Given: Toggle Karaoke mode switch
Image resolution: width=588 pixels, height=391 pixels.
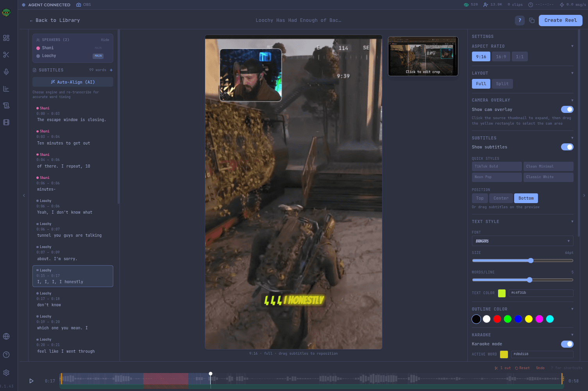Looking at the screenshot, I should (567, 344).
